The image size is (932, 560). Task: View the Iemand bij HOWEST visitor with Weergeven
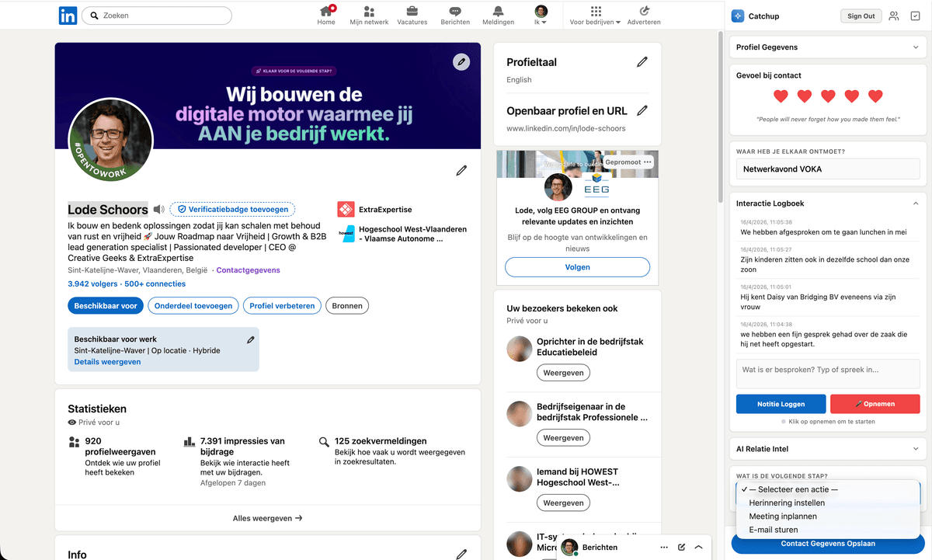click(x=563, y=503)
